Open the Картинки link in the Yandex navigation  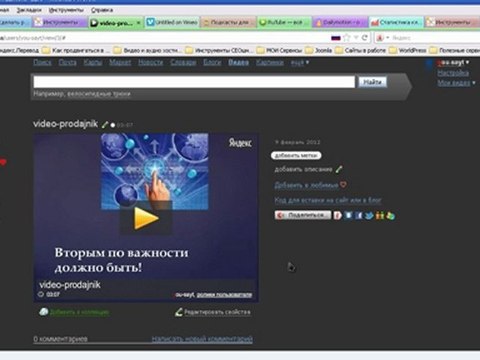point(270,62)
